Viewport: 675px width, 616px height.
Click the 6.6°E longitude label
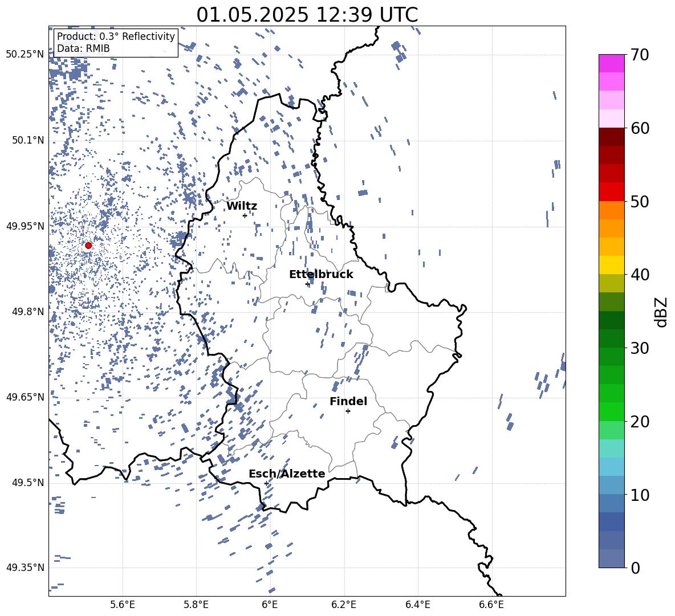(491, 605)
